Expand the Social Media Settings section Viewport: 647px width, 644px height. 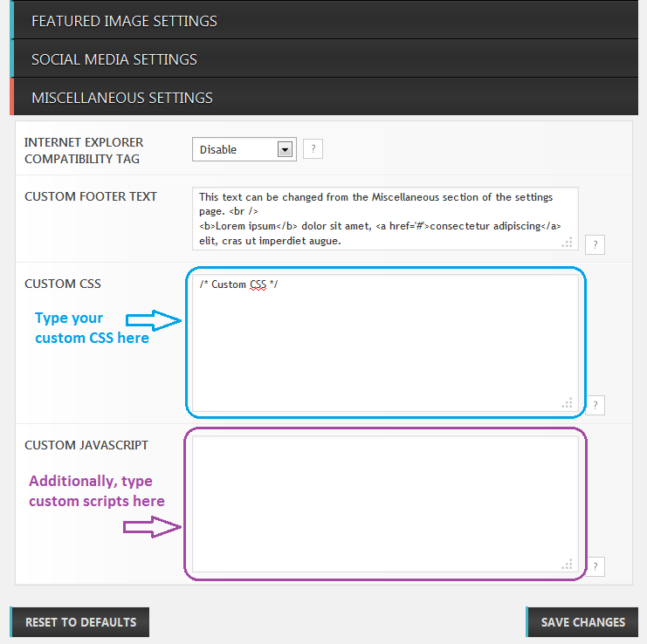(324, 58)
